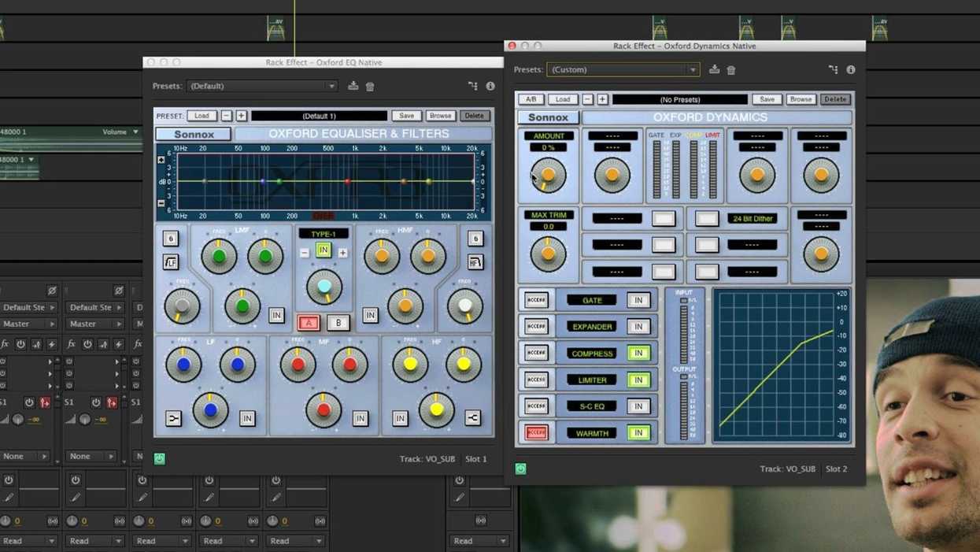
Task: Click pencil icon on first mixer channel
Action: pos(9,497)
